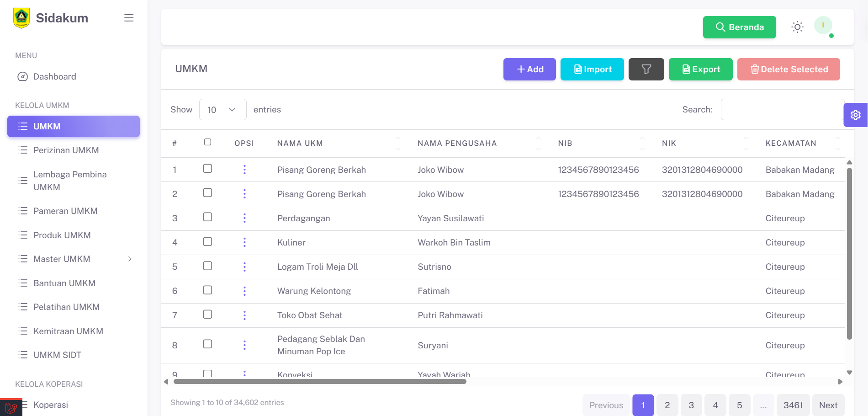Select the UMKM sidebar item
868x416 pixels.
pyautogui.click(x=74, y=126)
